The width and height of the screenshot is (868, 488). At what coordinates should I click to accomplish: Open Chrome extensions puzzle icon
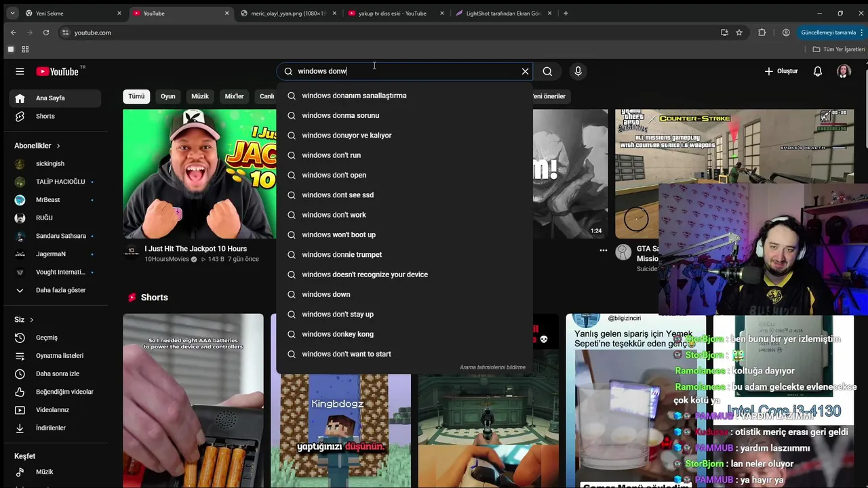point(762,33)
